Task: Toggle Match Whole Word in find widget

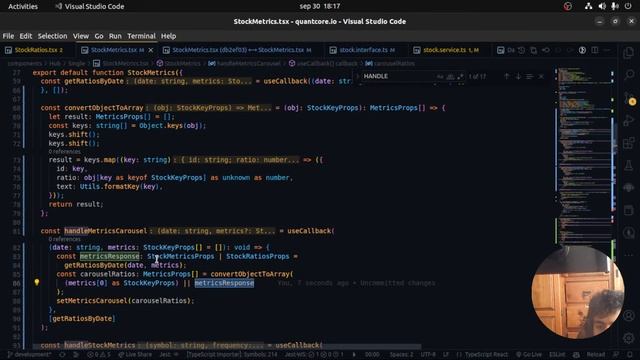Action: (x=450, y=76)
